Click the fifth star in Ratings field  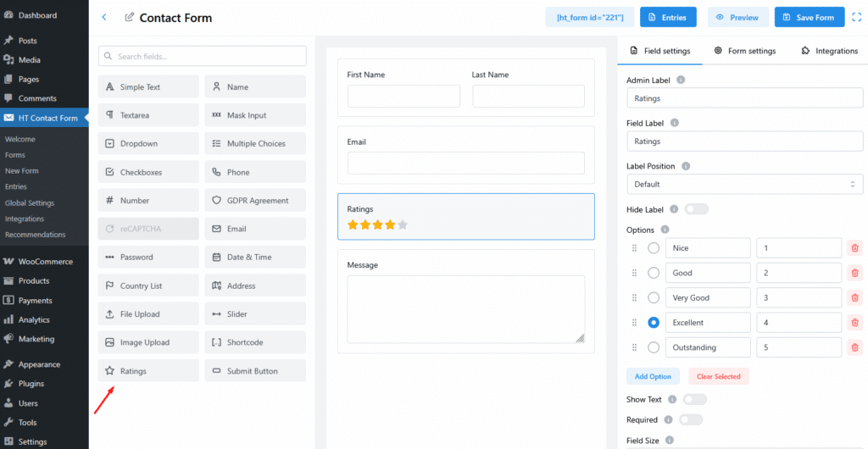point(403,225)
